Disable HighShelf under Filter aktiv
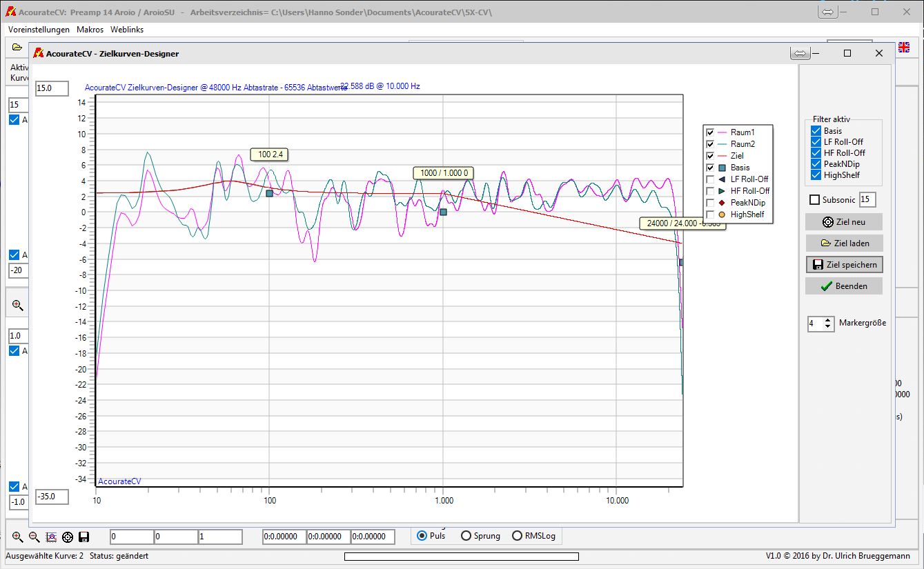The width and height of the screenshot is (924, 569). coord(816,175)
